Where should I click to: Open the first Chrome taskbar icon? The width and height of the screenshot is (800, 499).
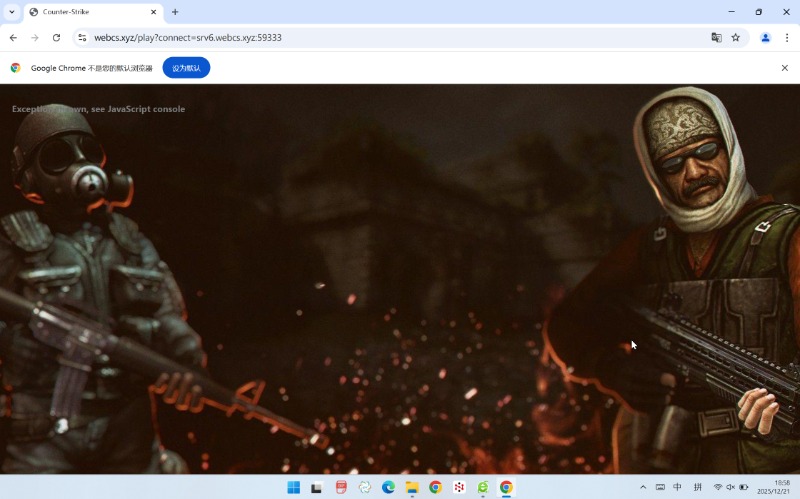[435, 487]
